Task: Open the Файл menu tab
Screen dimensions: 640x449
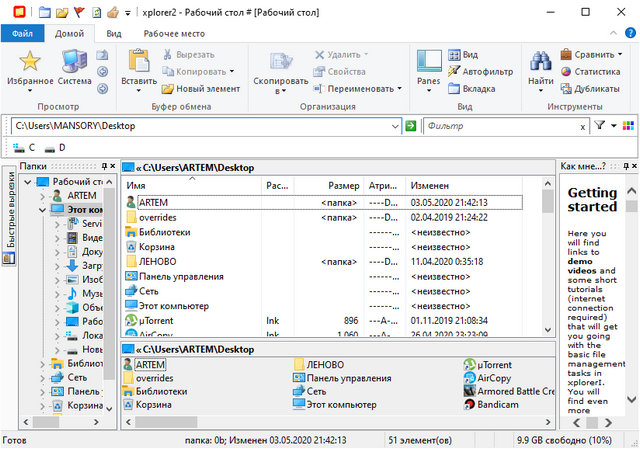Action: (x=22, y=33)
